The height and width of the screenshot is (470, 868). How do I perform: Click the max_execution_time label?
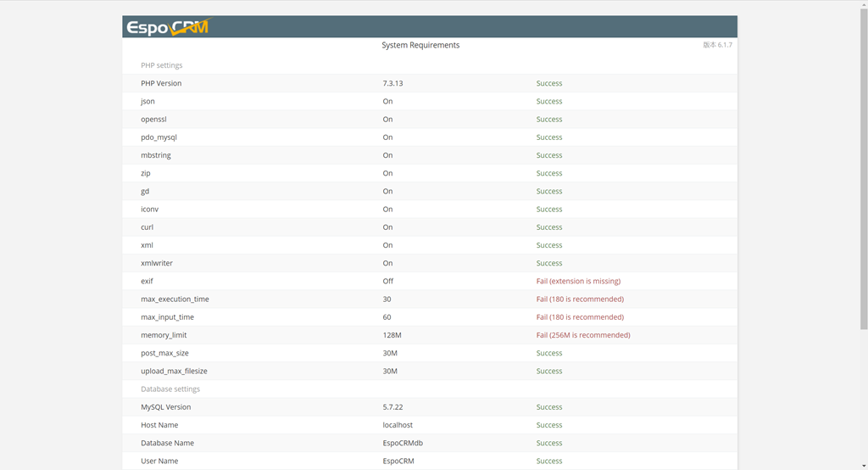pyautogui.click(x=175, y=299)
